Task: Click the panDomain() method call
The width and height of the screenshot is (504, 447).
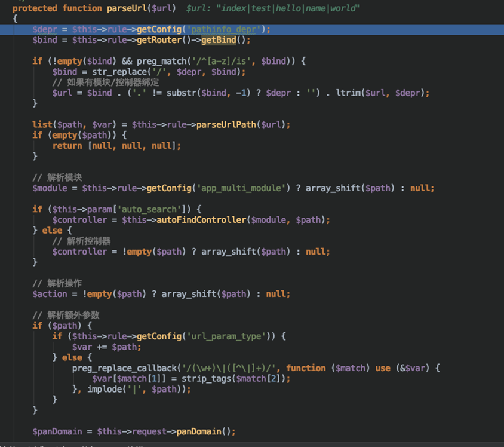Action: (x=204, y=431)
